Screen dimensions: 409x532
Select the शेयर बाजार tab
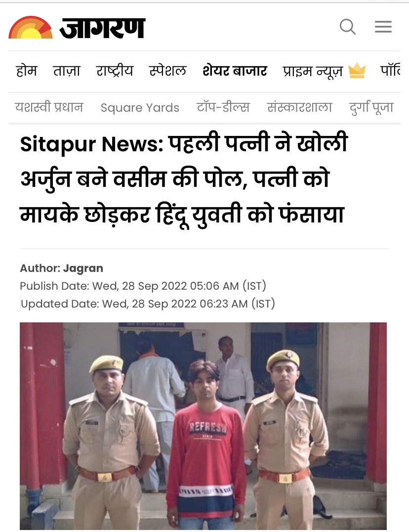pyautogui.click(x=235, y=71)
